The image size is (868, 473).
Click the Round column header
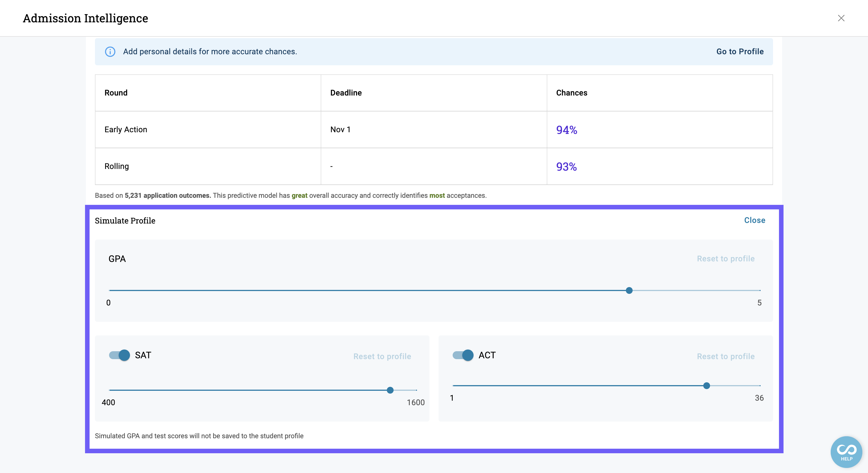pos(116,93)
